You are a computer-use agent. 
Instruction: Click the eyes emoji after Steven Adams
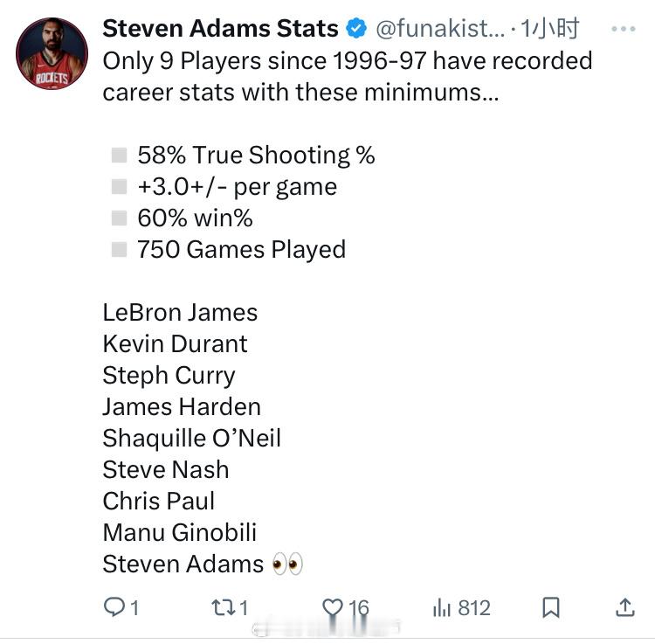tap(287, 564)
